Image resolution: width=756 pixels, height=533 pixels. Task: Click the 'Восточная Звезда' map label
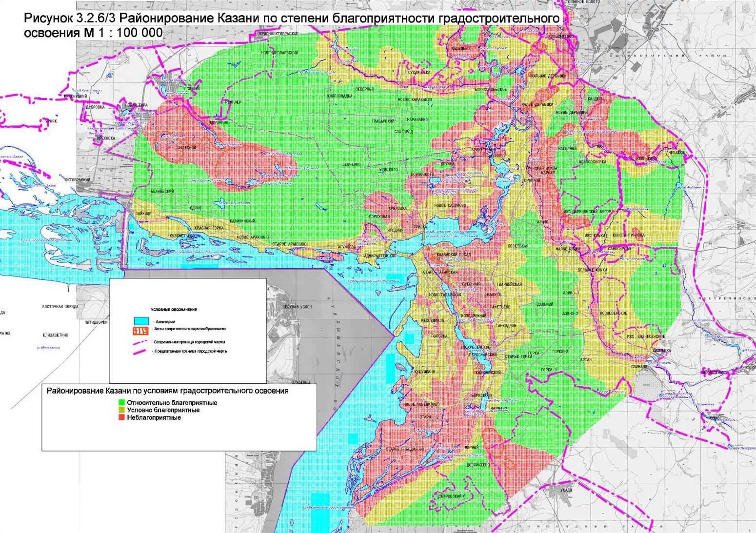click(60, 307)
